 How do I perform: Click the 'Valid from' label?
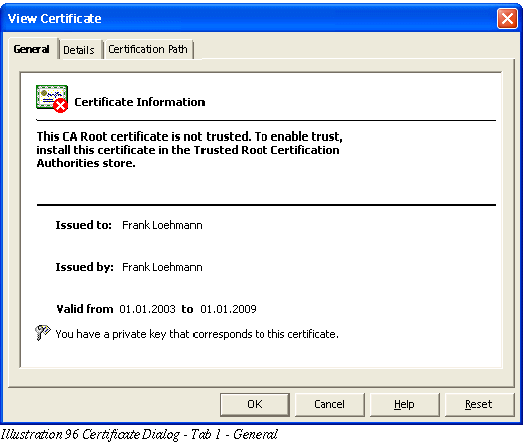[85, 309]
